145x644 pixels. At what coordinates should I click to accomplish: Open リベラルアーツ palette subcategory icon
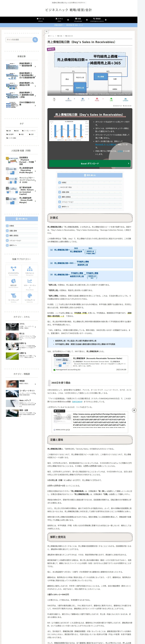point(30,296)
